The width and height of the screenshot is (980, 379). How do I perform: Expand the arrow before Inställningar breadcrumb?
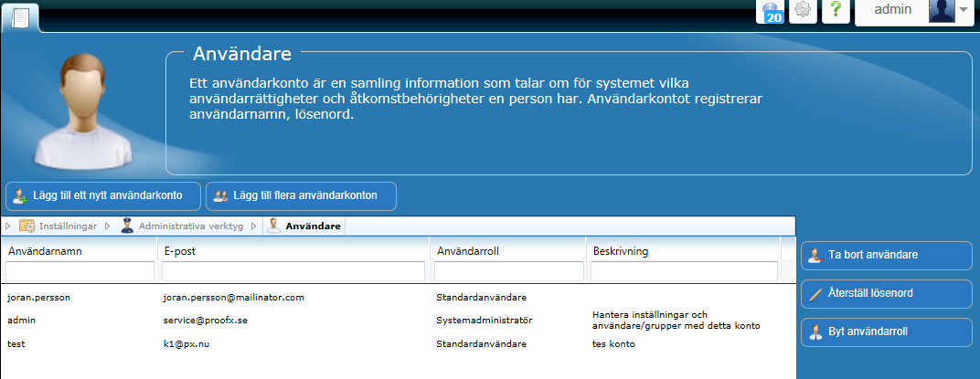(9, 226)
